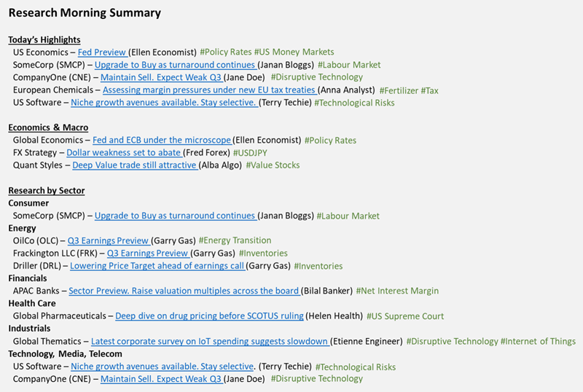The height and width of the screenshot is (392, 583).
Task: Open European Chemicals margin pressures report link
Action: tap(210, 90)
